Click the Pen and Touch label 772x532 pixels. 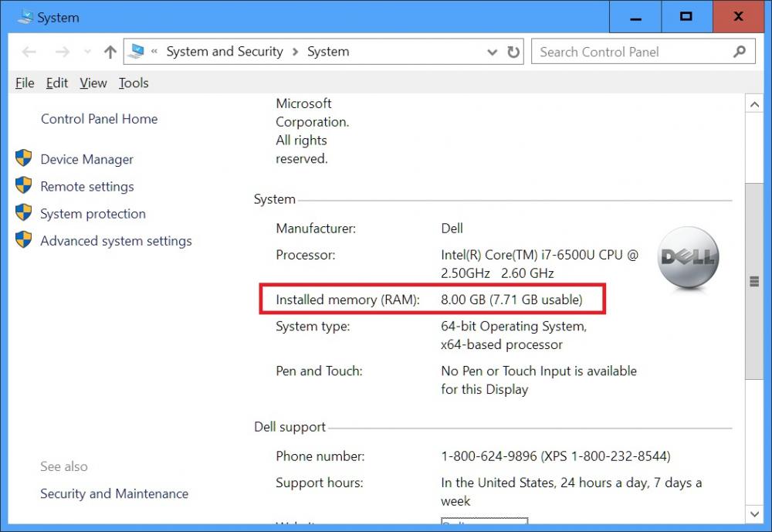click(319, 371)
